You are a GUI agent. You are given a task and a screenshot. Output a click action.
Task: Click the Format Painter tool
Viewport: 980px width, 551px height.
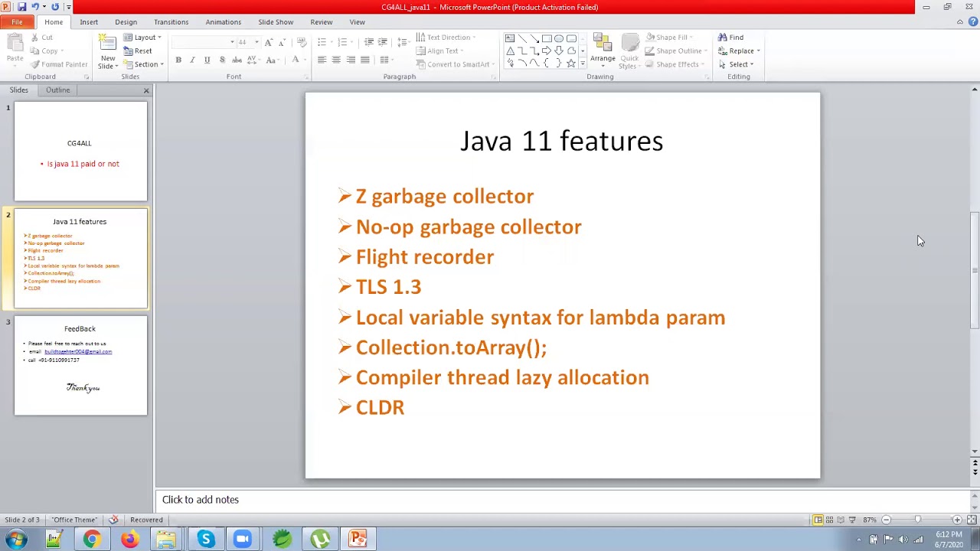click(x=59, y=64)
